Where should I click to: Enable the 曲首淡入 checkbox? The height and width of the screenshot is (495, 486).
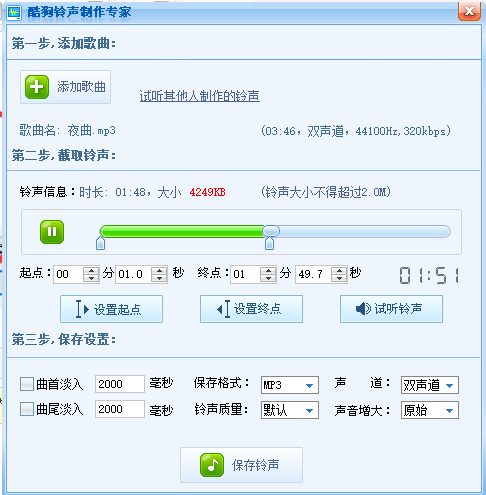pos(27,384)
